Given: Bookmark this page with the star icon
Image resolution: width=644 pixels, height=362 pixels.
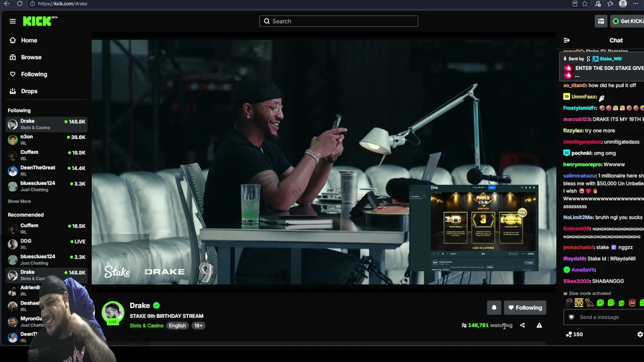Looking at the screenshot, I should [x=585, y=4].
